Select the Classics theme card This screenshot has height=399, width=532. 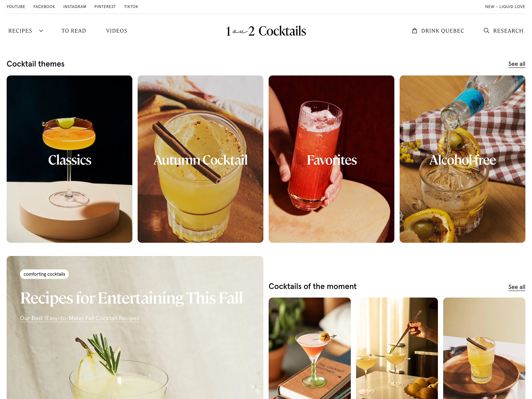tap(69, 159)
